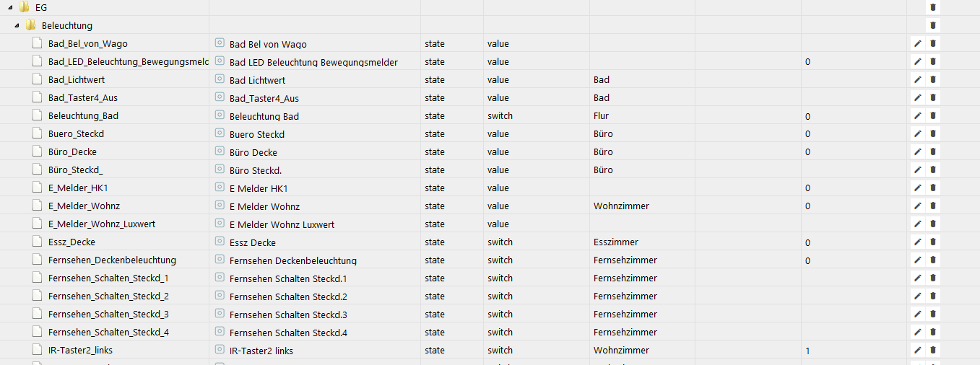Trash the Fernsehen_Schalten_Steckd_4 object

click(933, 333)
